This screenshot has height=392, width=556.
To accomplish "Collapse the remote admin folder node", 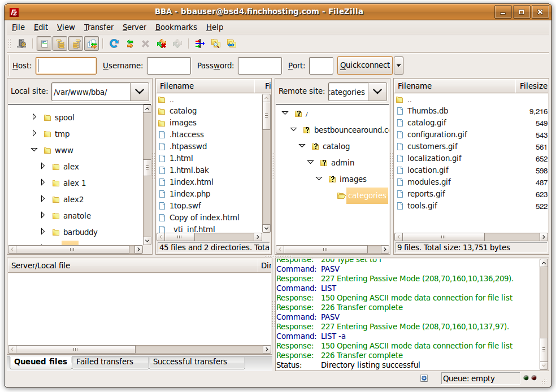I will click(310, 162).
